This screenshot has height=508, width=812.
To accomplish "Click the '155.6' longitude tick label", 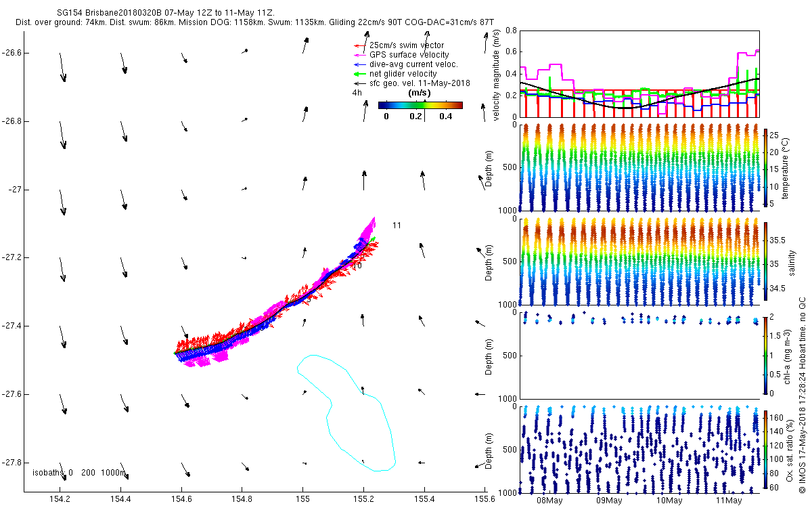I will pos(484,501).
